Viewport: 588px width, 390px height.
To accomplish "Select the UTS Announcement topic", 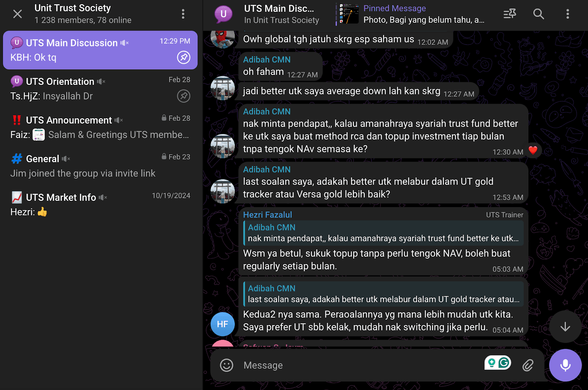I will pyautogui.click(x=100, y=127).
